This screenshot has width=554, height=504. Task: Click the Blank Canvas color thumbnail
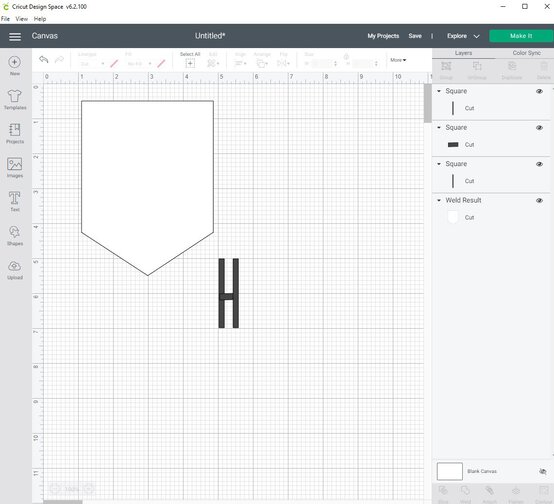(x=449, y=471)
